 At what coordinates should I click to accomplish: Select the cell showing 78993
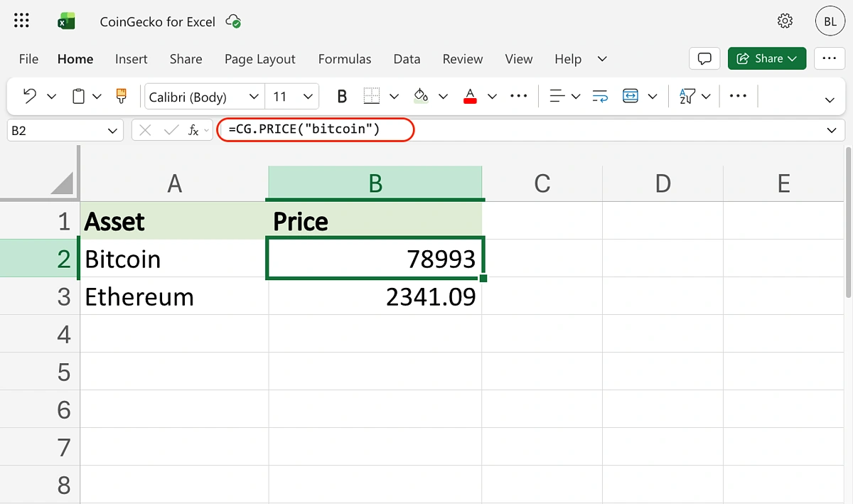375,259
